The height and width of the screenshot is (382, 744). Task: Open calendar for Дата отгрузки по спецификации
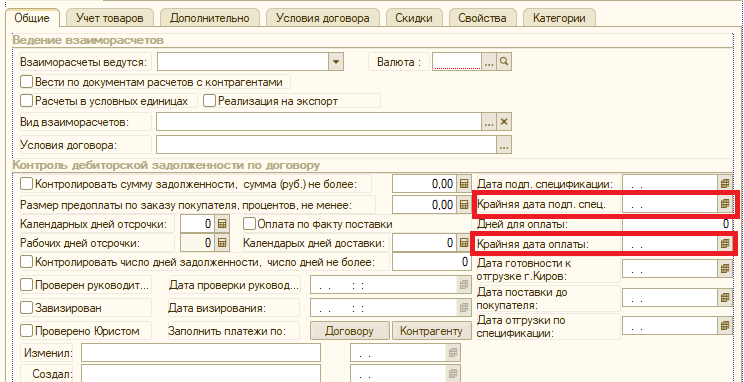[724, 326]
